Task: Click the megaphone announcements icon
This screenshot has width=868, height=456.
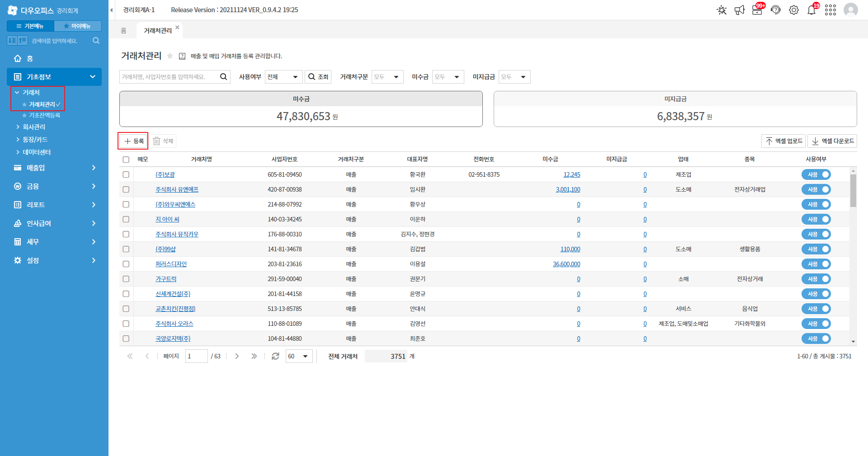Action: 739,10
